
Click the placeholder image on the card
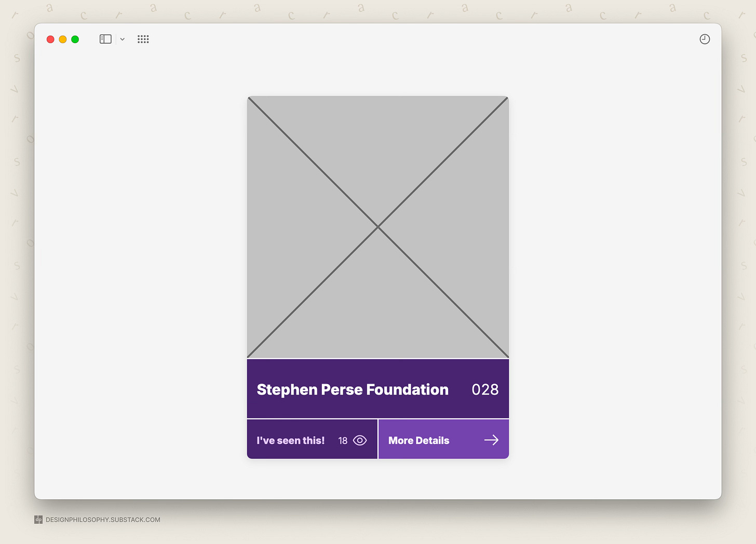[x=378, y=227]
